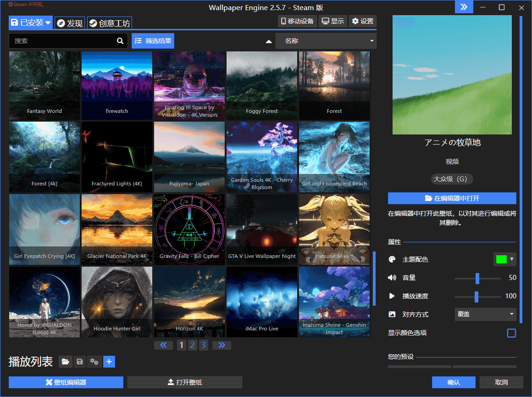Select the Fantasy World wallpaper
532x397 pixels.
pos(44,85)
